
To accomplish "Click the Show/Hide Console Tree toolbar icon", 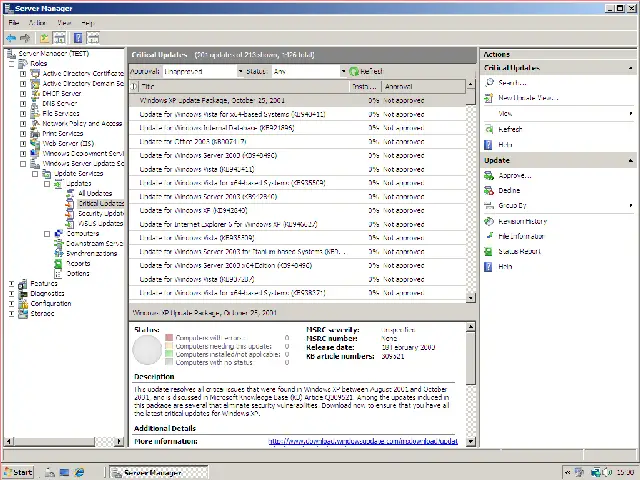I will pyautogui.click(x=60, y=38).
